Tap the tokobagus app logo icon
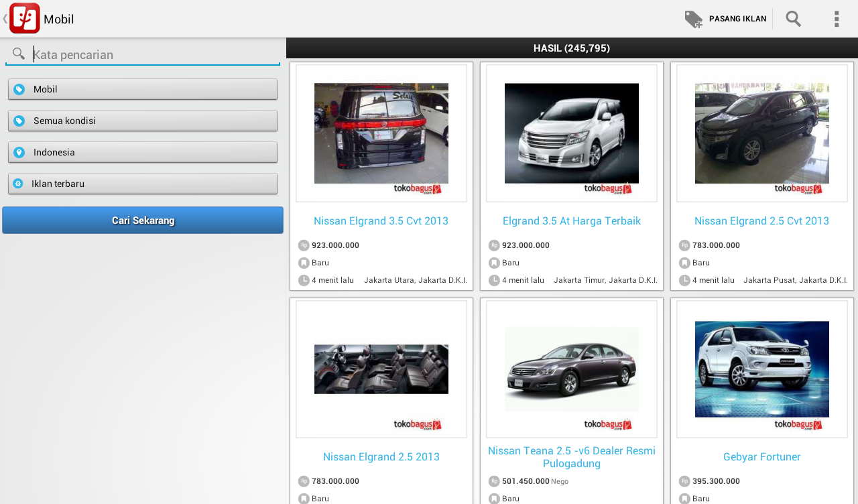This screenshot has height=504, width=858. [x=25, y=18]
